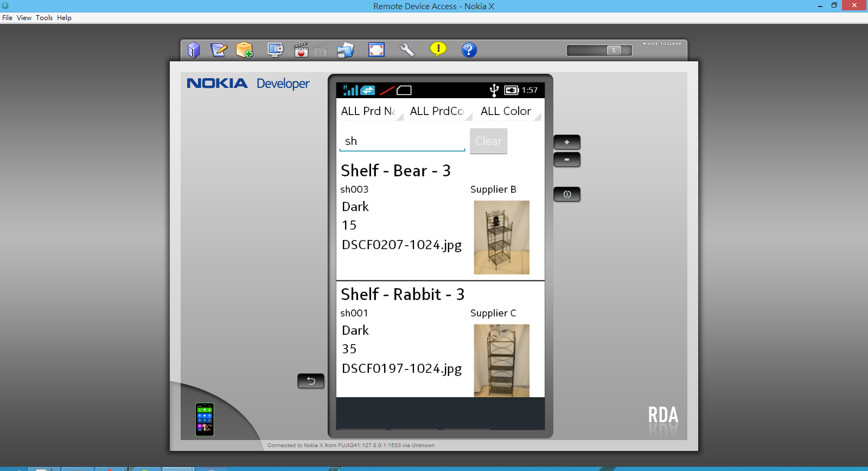This screenshot has width=868, height=471.
Task: Open the File menu
Action: tap(7, 17)
